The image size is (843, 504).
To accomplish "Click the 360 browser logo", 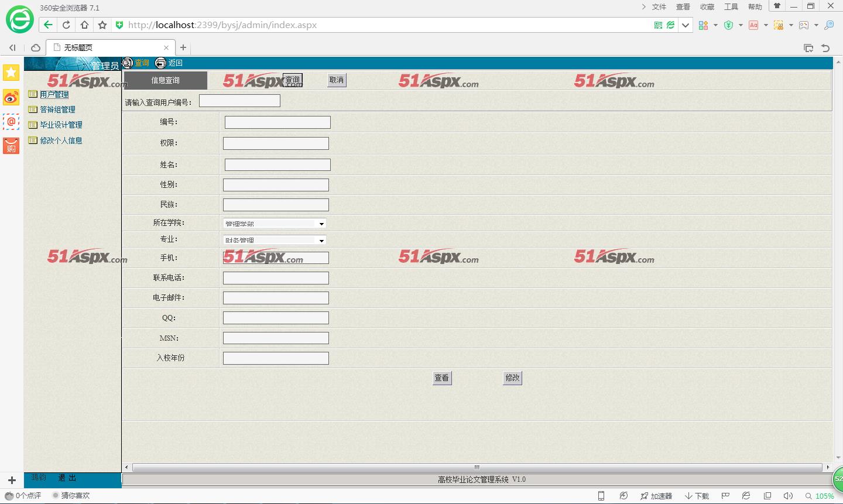I will coord(20,20).
